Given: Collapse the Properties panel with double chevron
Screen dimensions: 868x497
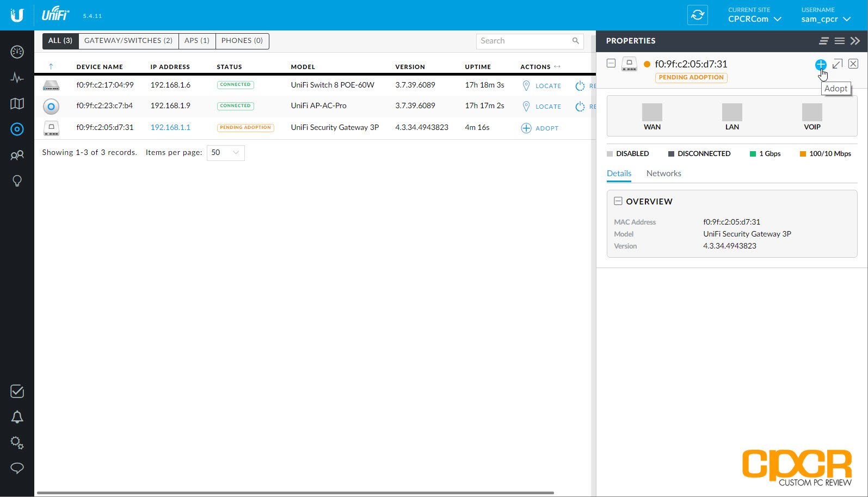Looking at the screenshot, I should click(x=855, y=41).
